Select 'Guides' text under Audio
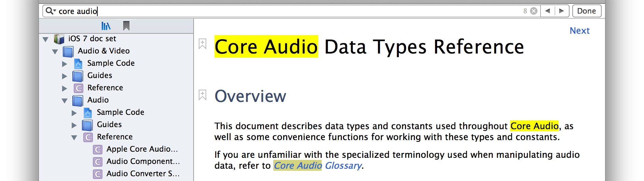The width and height of the screenshot is (644, 181). [109, 124]
